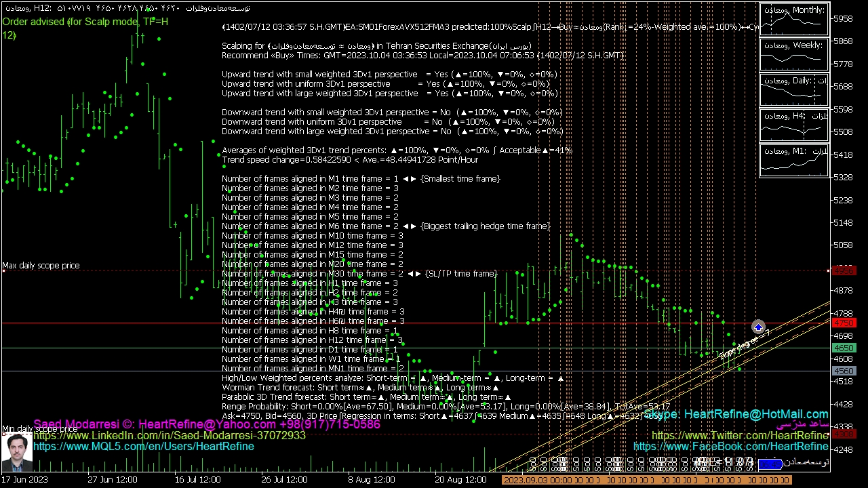Open the Monthly mini-chart thumbnail
The width and height of the screenshot is (868, 488).
coord(794,20)
